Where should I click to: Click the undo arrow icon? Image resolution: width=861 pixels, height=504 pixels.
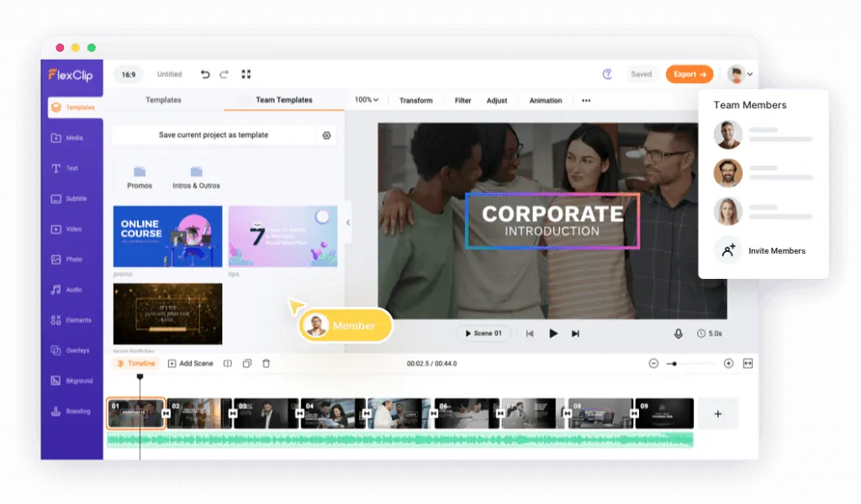pos(205,74)
